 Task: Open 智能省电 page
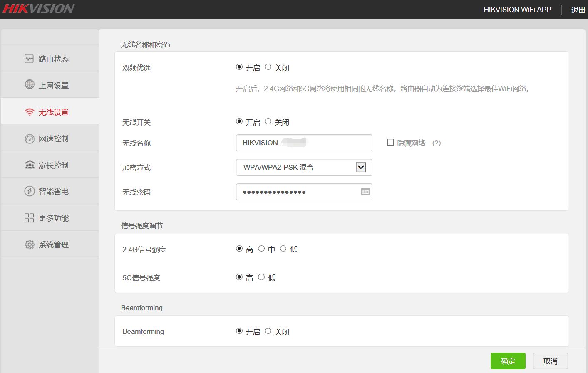coord(50,191)
